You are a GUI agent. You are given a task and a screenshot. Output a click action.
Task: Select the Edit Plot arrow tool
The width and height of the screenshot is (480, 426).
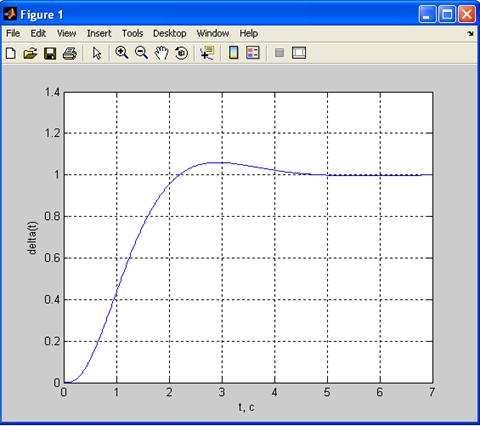[x=97, y=53]
